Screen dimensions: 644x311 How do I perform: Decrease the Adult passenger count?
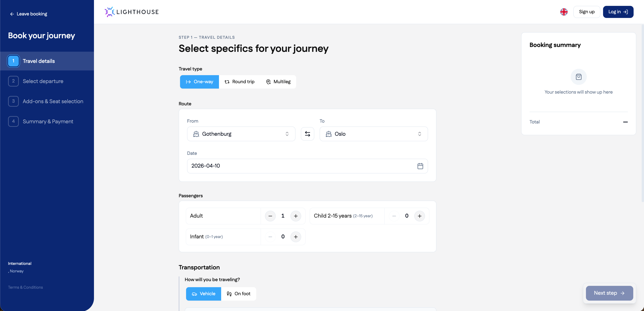pos(270,216)
